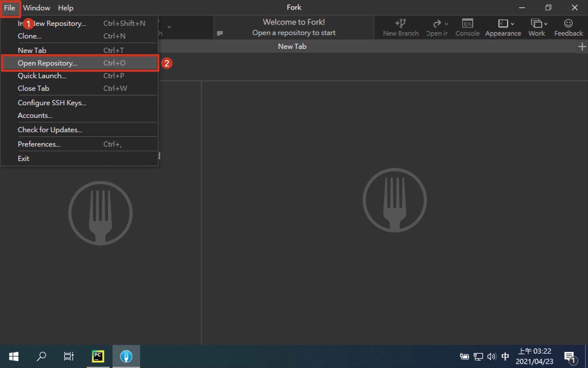Click the flag icon in status area
This screenshot has width=588, height=368.
point(220,33)
